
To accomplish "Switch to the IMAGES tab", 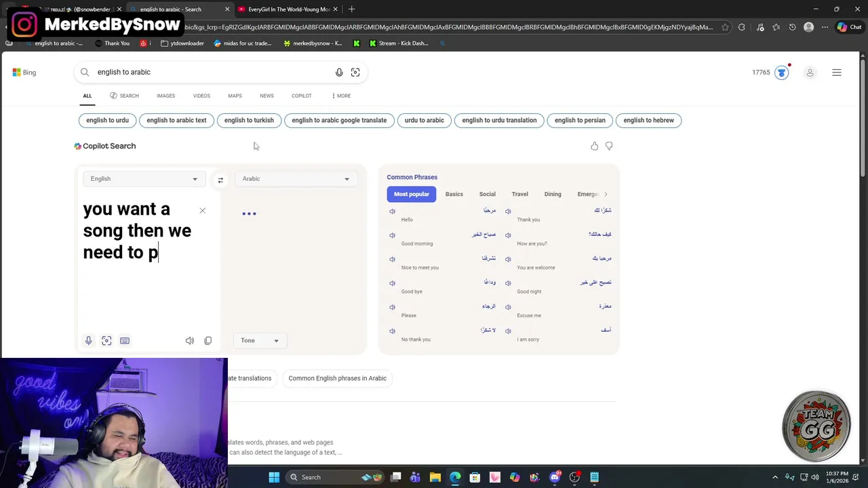I will [165, 96].
